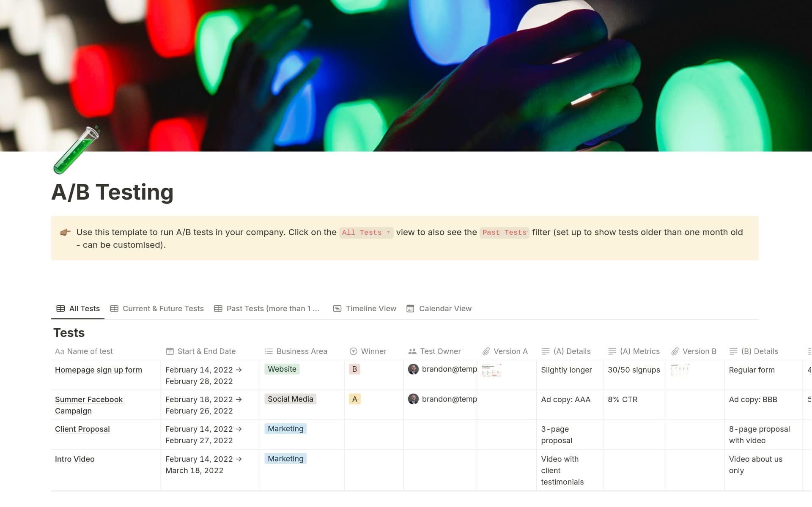812x507 pixels.
Task: Open the Client Proposal entry
Action: [82, 429]
